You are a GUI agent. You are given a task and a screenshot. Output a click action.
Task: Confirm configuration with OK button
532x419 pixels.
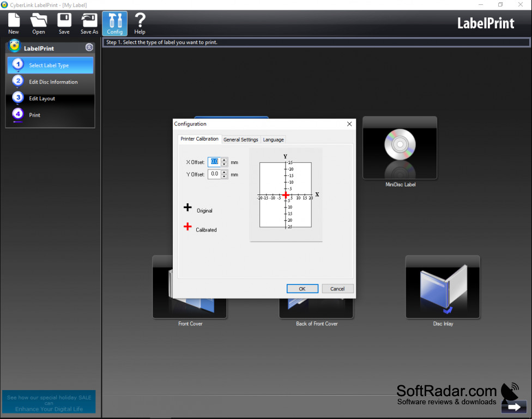pyautogui.click(x=303, y=289)
